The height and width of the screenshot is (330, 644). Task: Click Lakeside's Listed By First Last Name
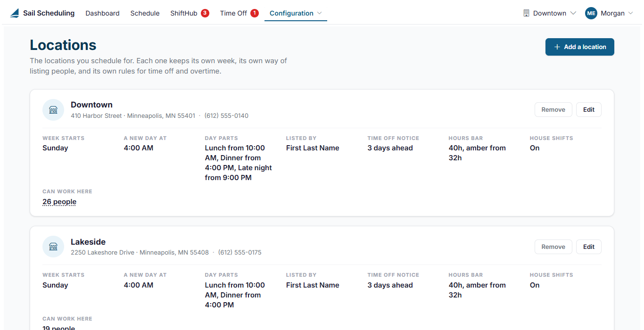pyautogui.click(x=313, y=285)
